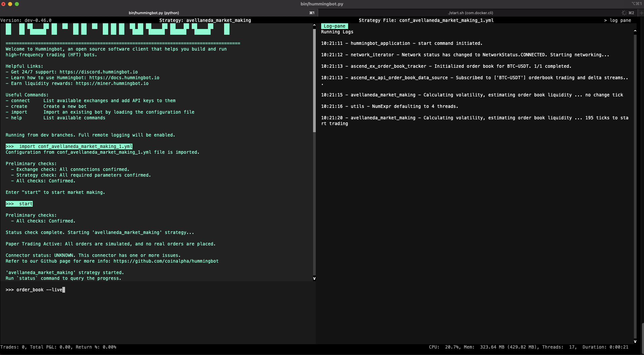Open the miner.hummingbot.io rewards link
This screenshot has width=644, height=355.
pyautogui.click(x=112, y=84)
